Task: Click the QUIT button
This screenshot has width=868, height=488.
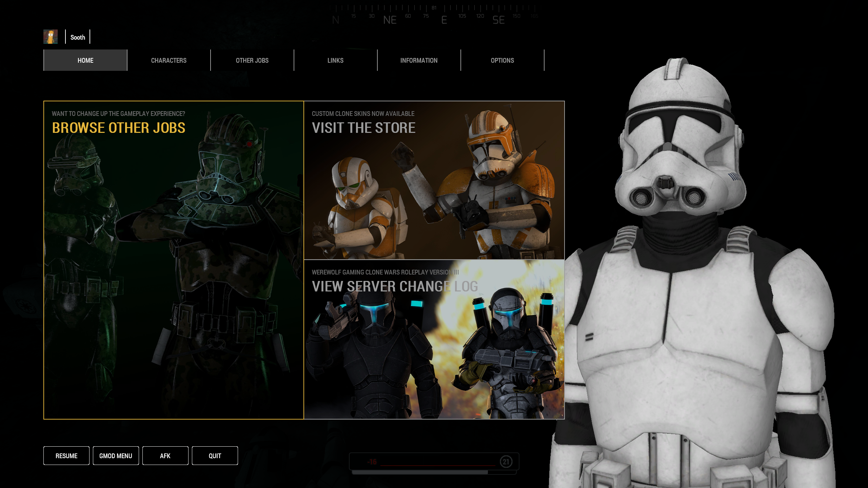Action: coord(215,456)
